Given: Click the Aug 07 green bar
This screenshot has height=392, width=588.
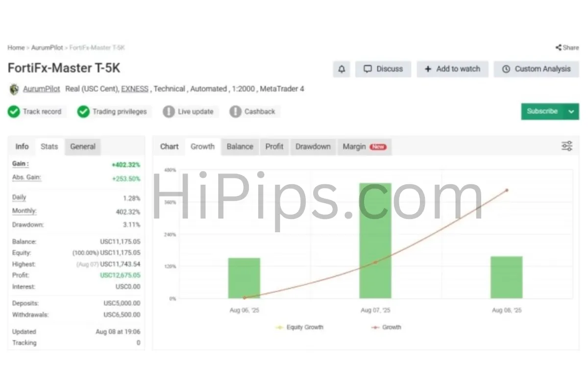Looking at the screenshot, I should (x=375, y=241).
